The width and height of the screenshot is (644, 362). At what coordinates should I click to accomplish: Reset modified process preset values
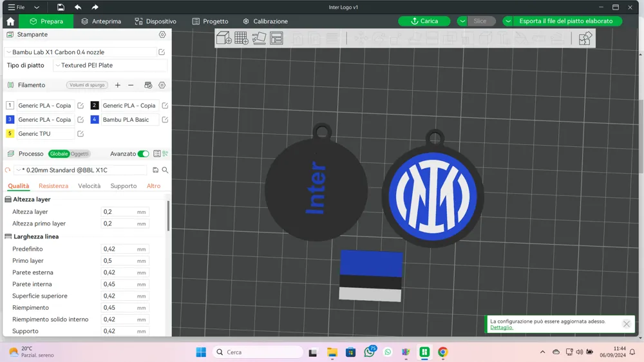point(8,170)
